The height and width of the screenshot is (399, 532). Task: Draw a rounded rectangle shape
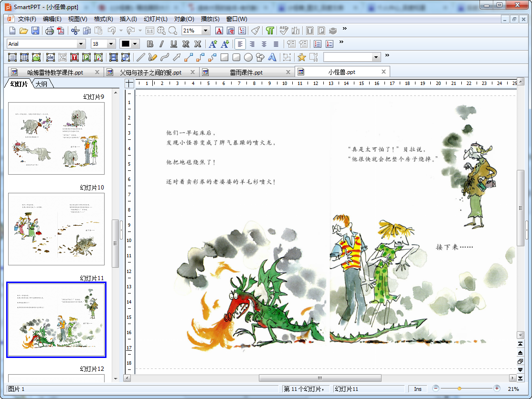pos(236,57)
